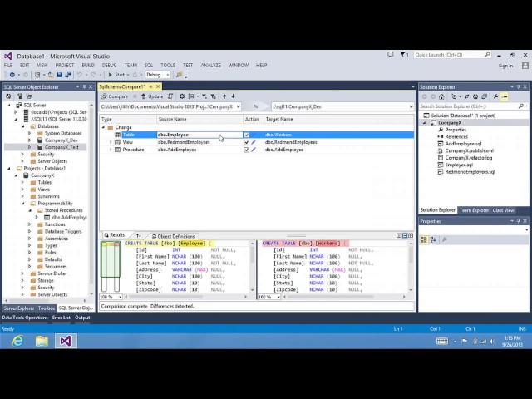532x399 pixels.
Task: Open target .\sql11.CompanyX_Dev dropdown
Action: tap(411, 106)
